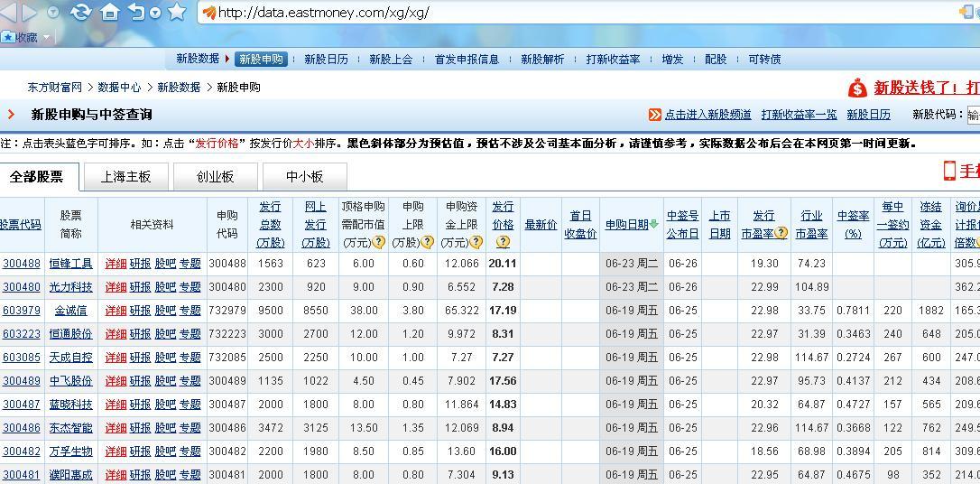Select the 全部股票 tab
Screen dimensions: 980x484
coord(40,176)
